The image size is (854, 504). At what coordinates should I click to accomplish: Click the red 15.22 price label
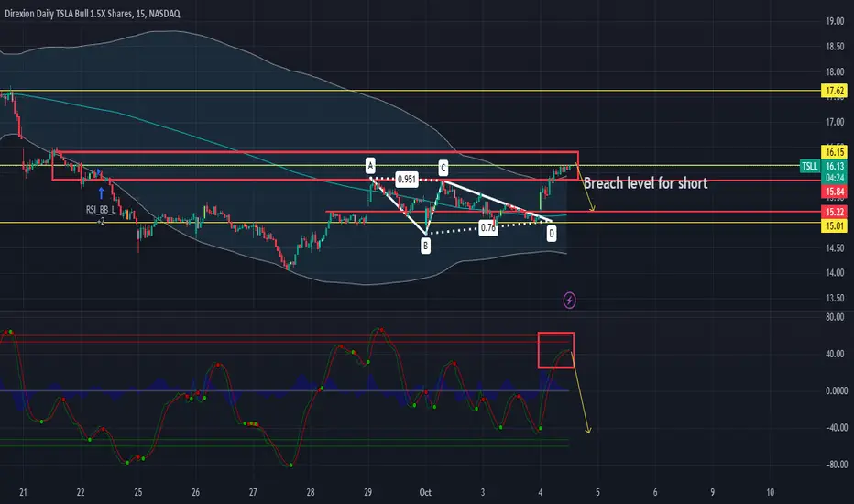pos(835,212)
